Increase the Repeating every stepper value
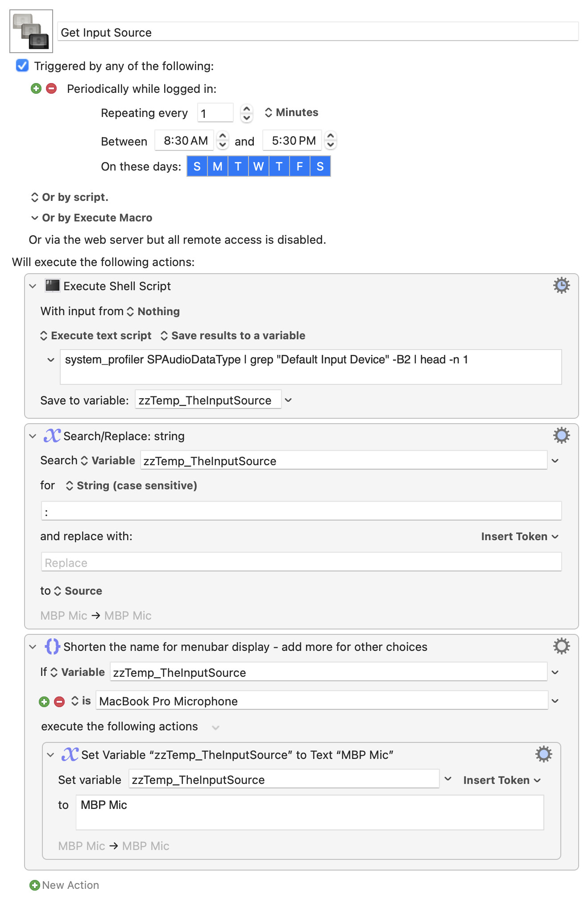The image size is (588, 900). coord(247,108)
